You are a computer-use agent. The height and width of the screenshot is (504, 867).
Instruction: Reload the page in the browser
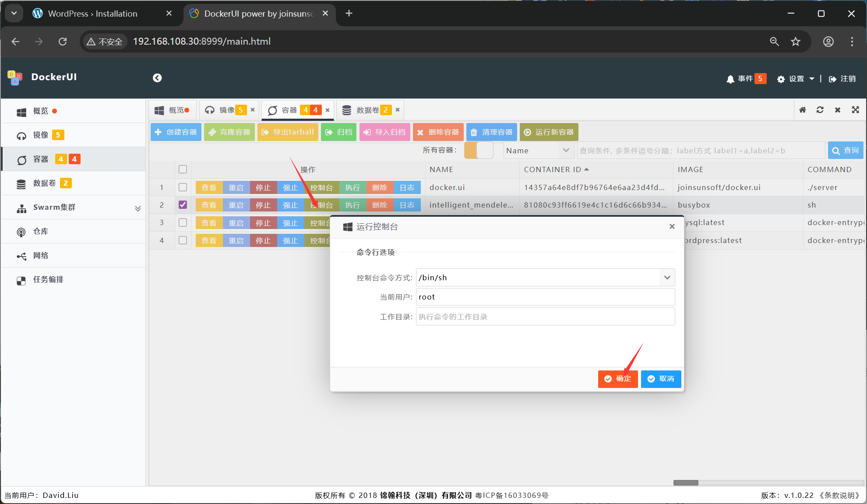63,42
